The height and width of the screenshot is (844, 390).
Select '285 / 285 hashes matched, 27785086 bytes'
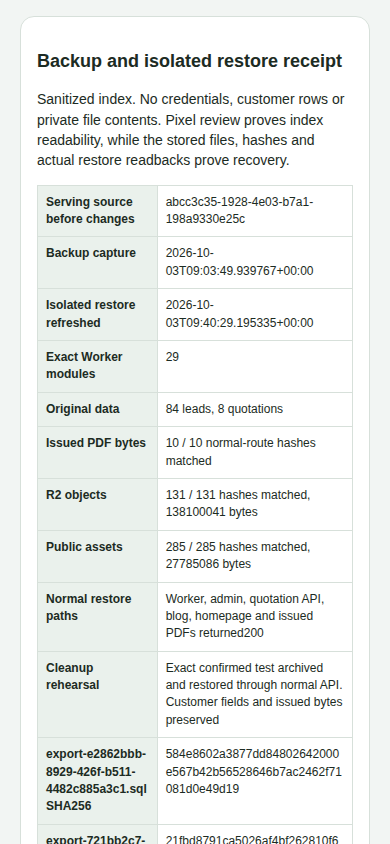point(238,555)
